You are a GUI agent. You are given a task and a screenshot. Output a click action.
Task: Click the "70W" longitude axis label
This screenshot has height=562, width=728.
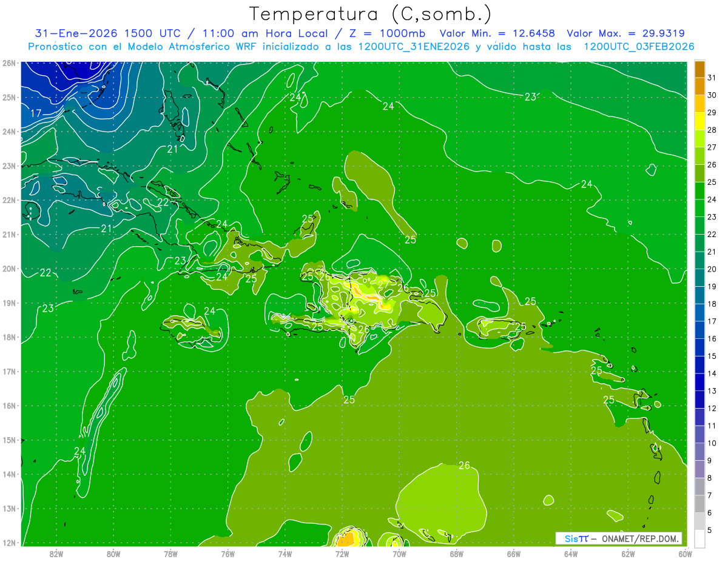point(399,554)
